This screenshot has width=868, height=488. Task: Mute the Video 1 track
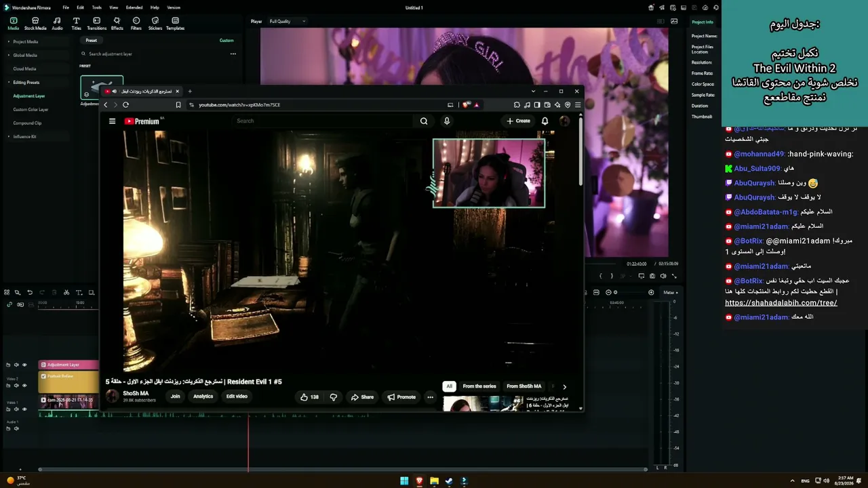coord(16,409)
